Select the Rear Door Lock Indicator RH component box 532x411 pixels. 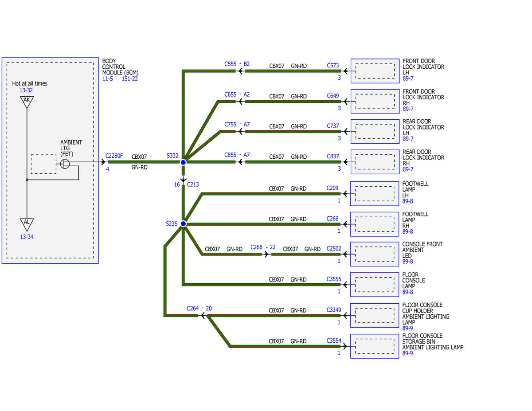[x=375, y=162]
